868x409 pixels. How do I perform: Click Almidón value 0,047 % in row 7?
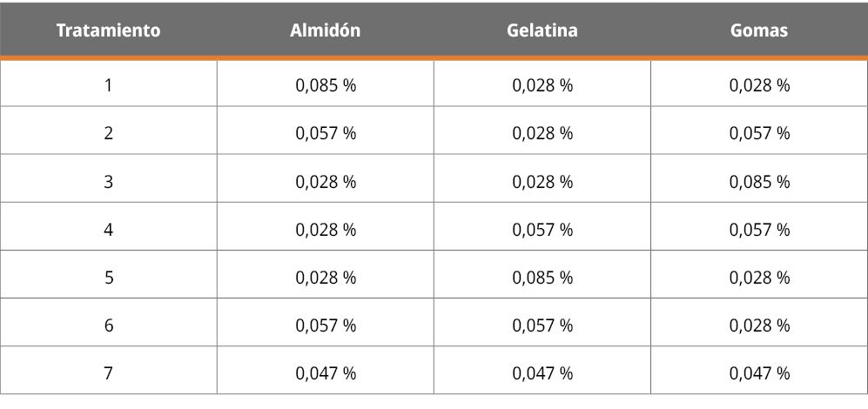[326, 373]
